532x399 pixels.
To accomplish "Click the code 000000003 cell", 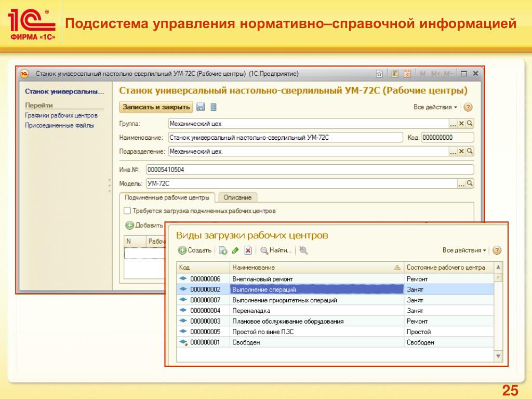I will coord(203,321).
